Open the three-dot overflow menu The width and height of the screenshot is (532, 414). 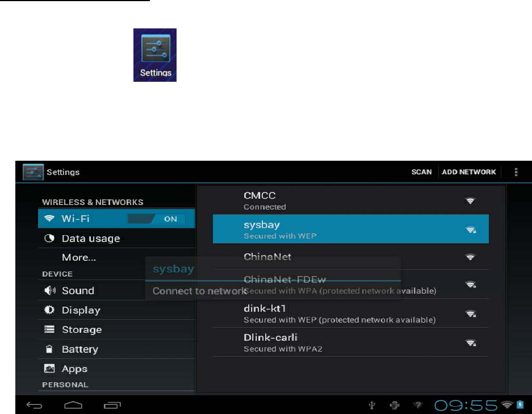pos(516,172)
